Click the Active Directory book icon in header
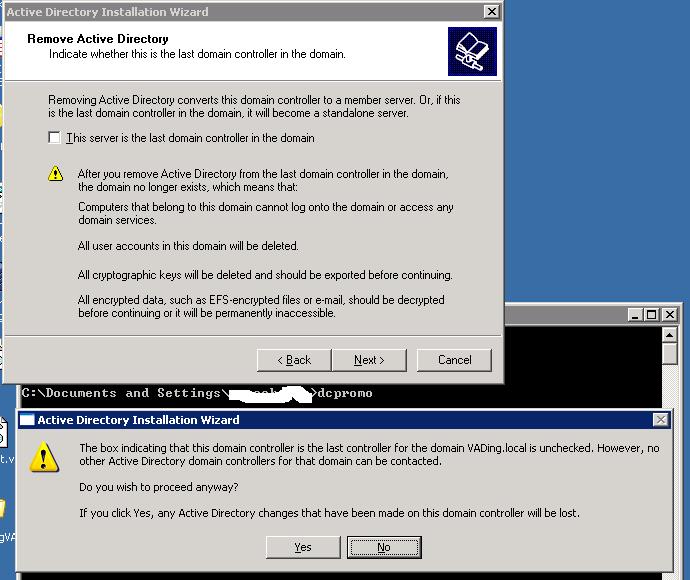Viewport: 690px width, 580px height. point(472,51)
